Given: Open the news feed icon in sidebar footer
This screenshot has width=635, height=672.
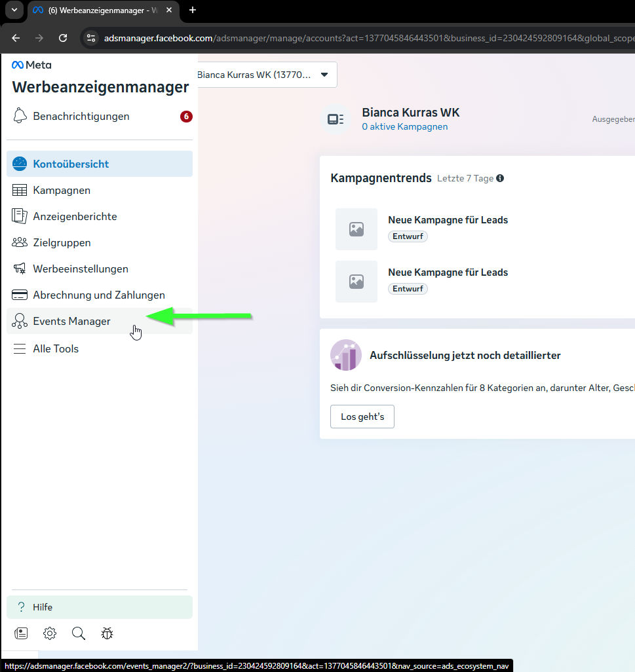Looking at the screenshot, I should pyautogui.click(x=21, y=633).
